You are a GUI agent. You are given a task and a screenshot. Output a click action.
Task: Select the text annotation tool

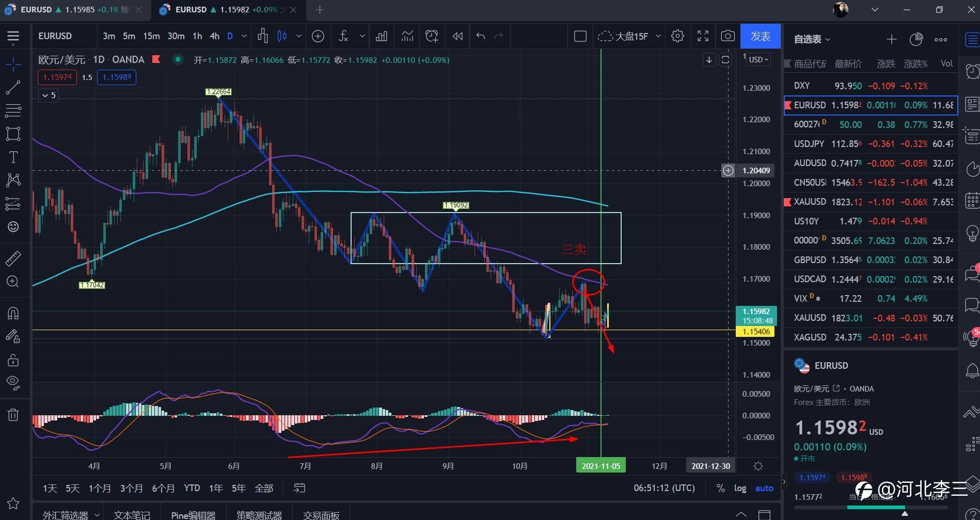point(13,157)
